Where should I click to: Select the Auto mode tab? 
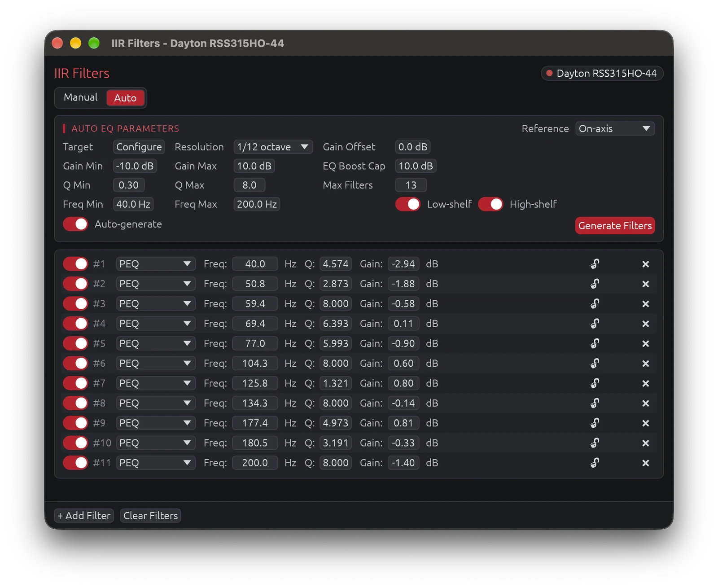click(125, 98)
